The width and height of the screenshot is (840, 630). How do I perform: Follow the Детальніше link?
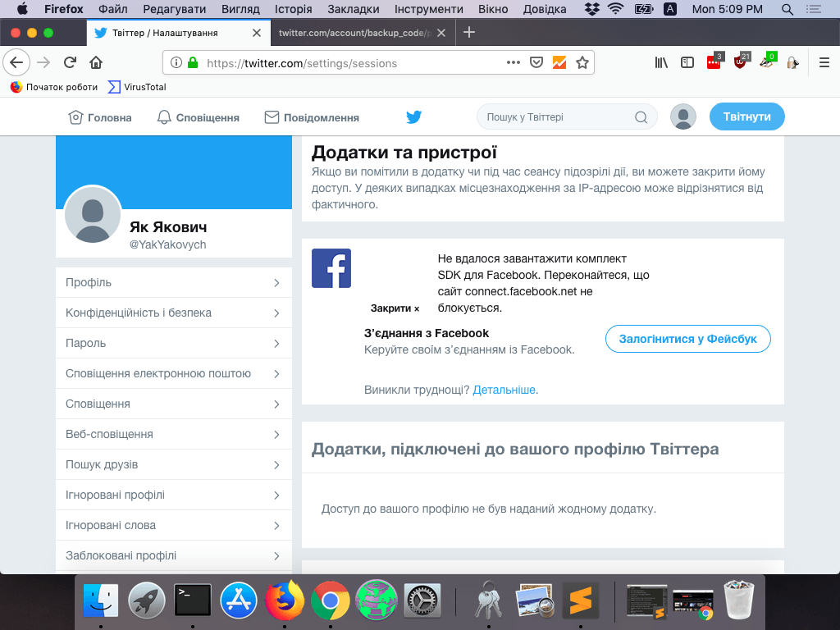[x=504, y=390]
